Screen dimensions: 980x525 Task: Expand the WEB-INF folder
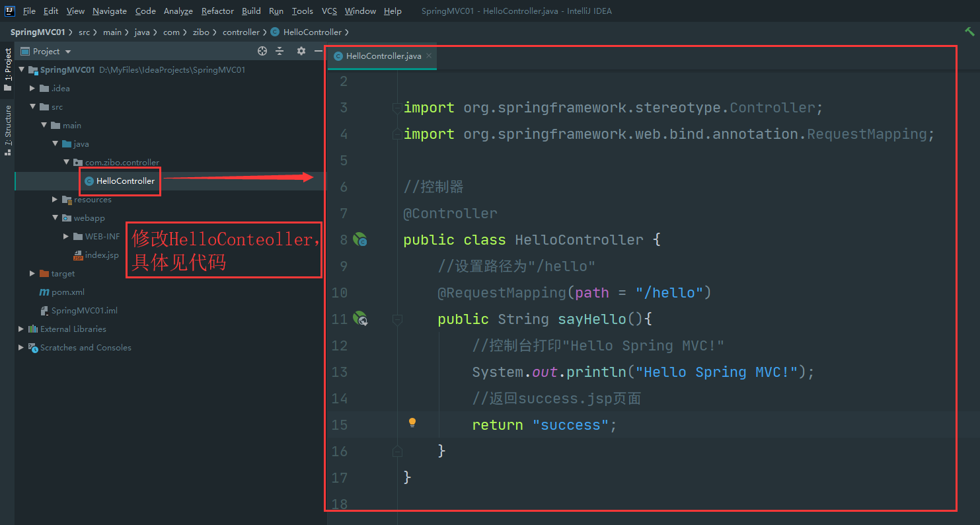pyautogui.click(x=67, y=236)
